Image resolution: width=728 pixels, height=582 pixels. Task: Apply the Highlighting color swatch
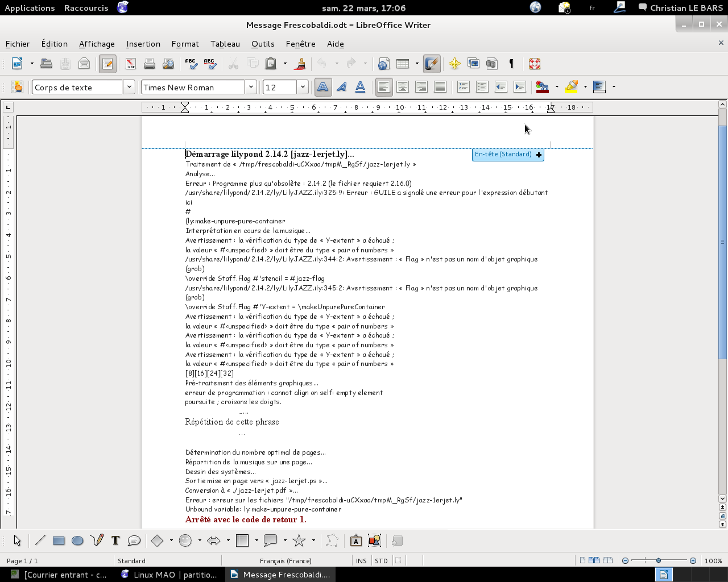[x=572, y=87]
